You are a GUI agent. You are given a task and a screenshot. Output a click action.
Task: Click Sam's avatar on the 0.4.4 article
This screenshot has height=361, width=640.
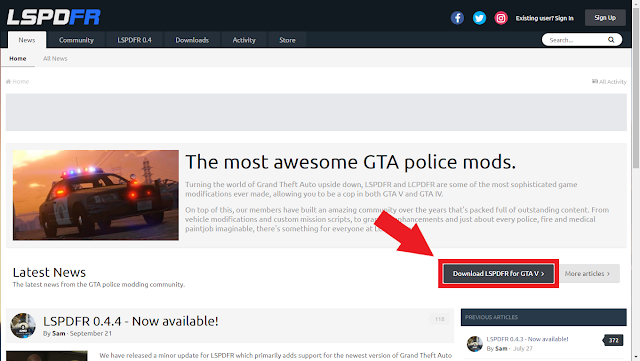tap(23, 325)
